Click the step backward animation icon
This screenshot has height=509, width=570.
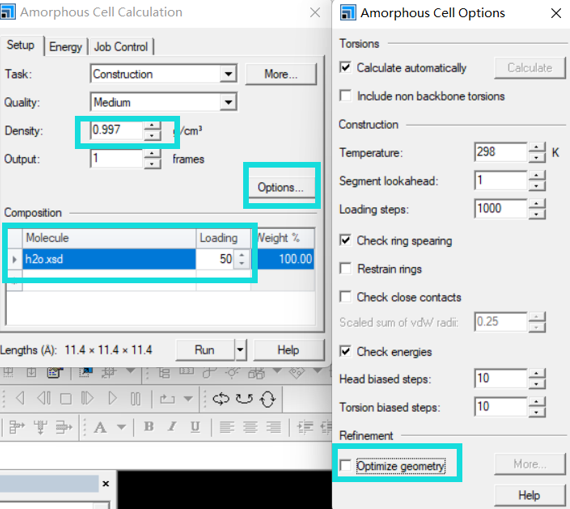pos(44,398)
